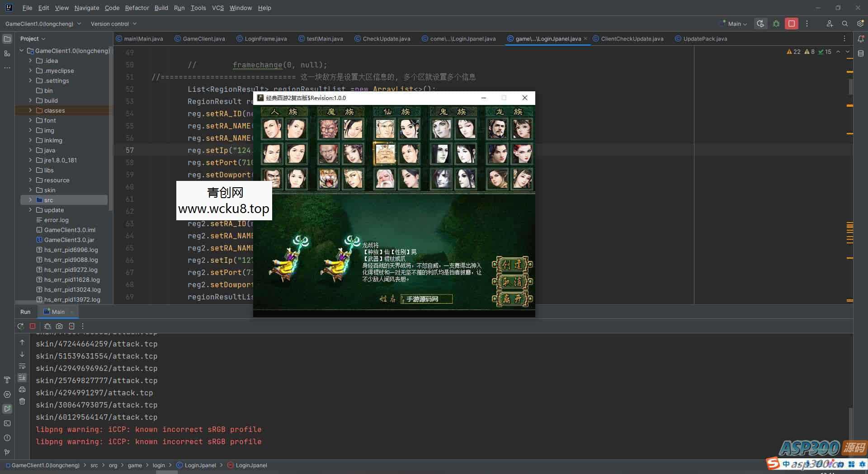Click the 创建 button in game window
This screenshot has height=474, width=868.
click(x=512, y=265)
